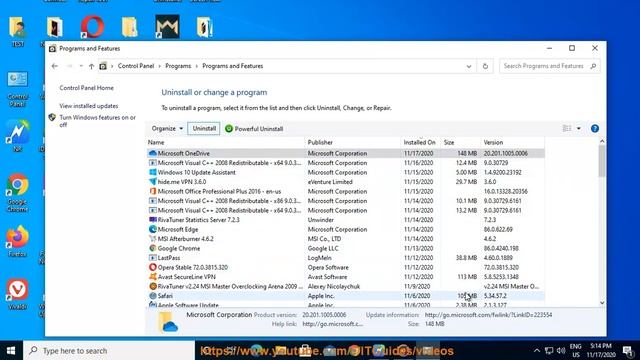Open View installed updates link

(89, 106)
